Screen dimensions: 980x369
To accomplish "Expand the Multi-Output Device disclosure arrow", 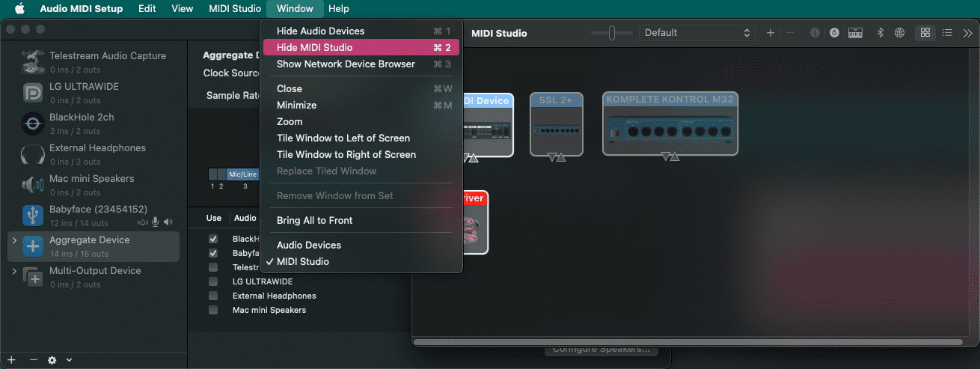I will [x=14, y=271].
